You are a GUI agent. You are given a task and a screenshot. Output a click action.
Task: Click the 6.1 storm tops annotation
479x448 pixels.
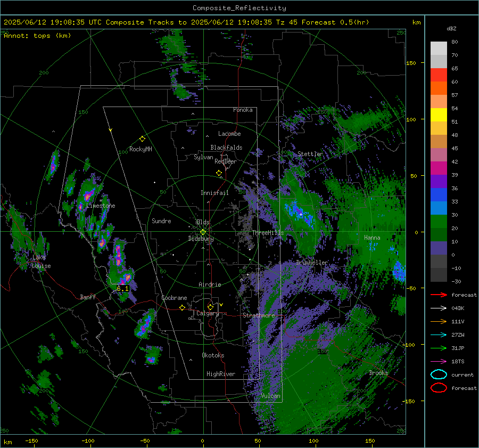122,288
